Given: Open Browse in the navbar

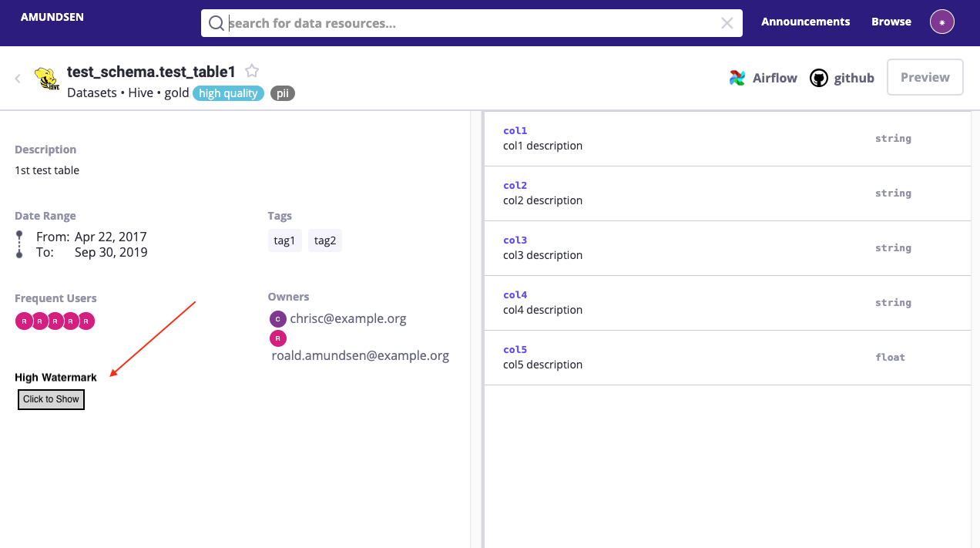Looking at the screenshot, I should (x=891, y=22).
